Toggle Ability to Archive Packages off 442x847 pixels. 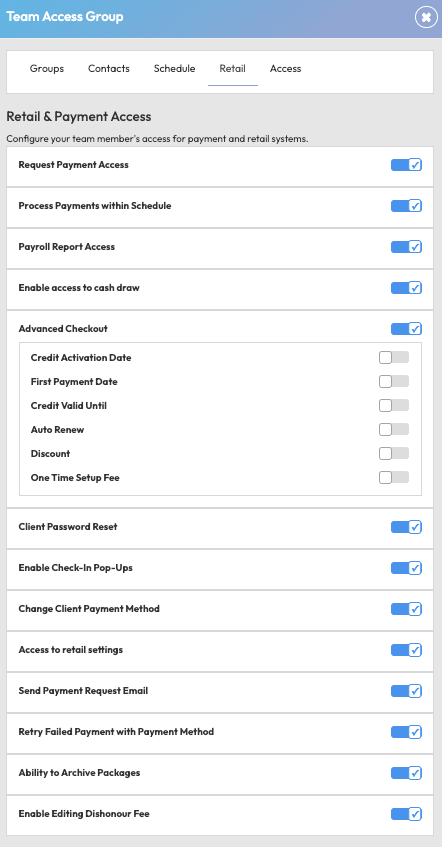(x=406, y=773)
